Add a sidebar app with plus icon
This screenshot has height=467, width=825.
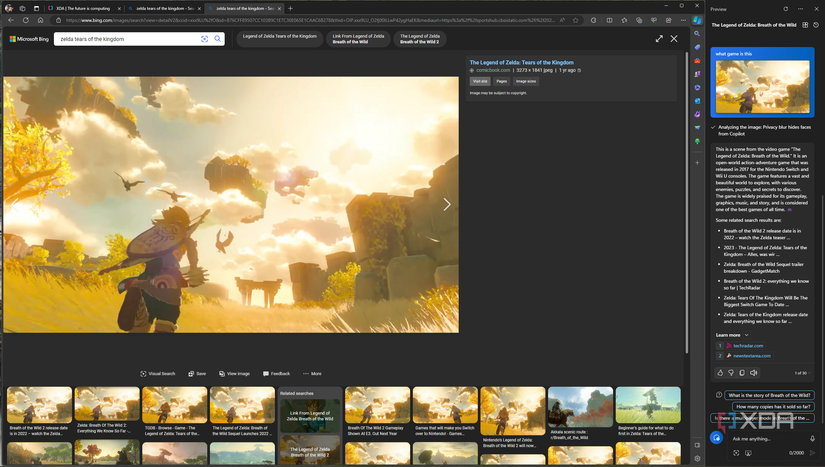(x=697, y=163)
